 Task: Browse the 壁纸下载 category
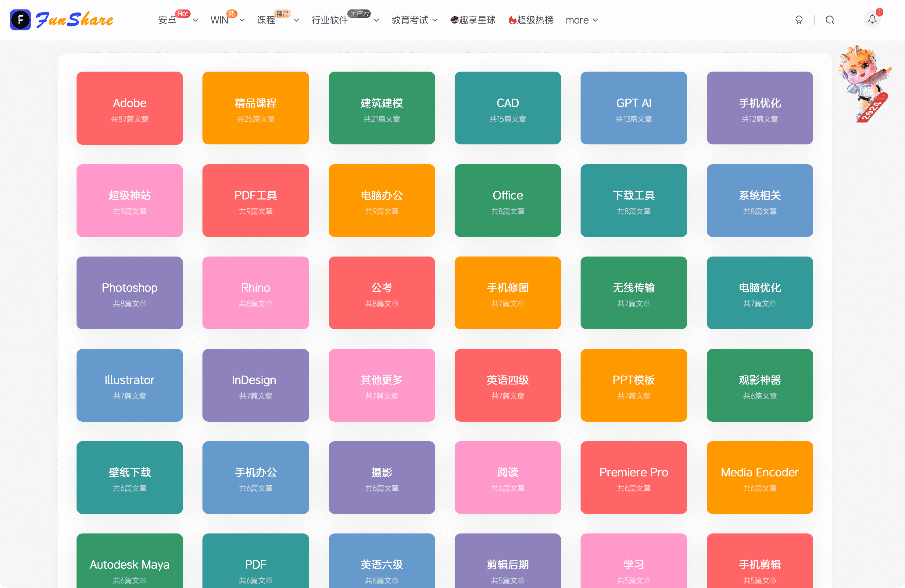coord(130,477)
